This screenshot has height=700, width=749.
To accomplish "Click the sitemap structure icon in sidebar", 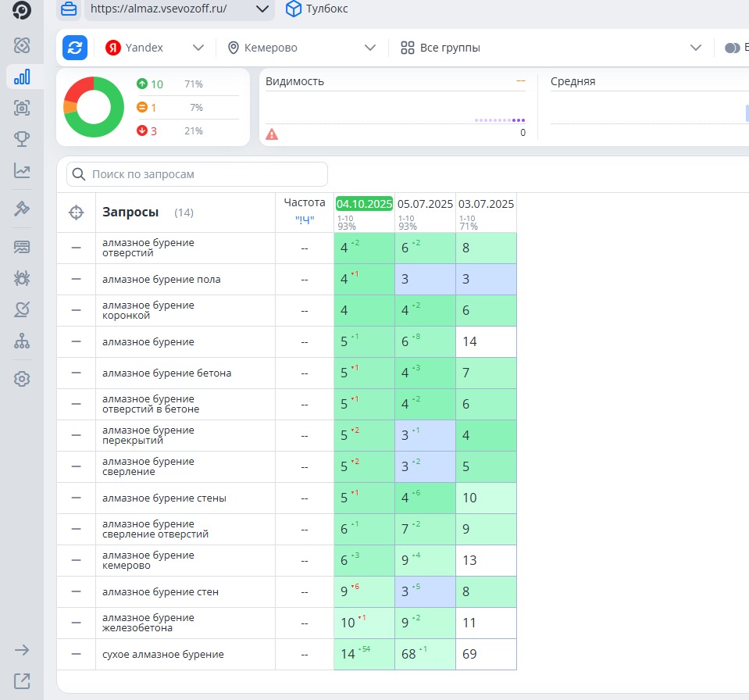I will pos(22,341).
